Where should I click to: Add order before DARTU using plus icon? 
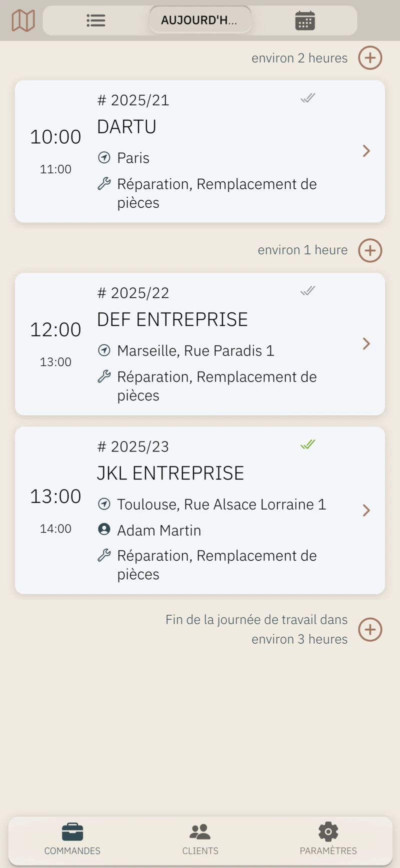pyautogui.click(x=370, y=58)
